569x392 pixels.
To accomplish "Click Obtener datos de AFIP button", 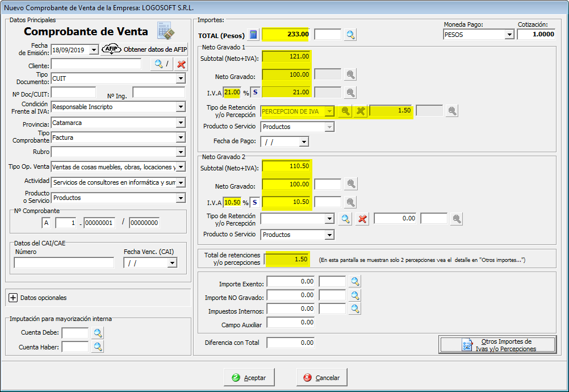I will 144,49.
